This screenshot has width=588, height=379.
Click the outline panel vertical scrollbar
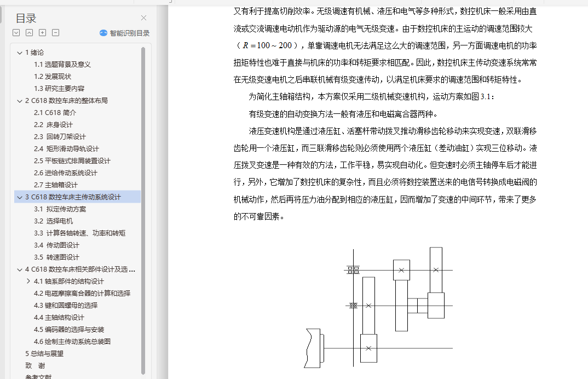click(x=143, y=210)
